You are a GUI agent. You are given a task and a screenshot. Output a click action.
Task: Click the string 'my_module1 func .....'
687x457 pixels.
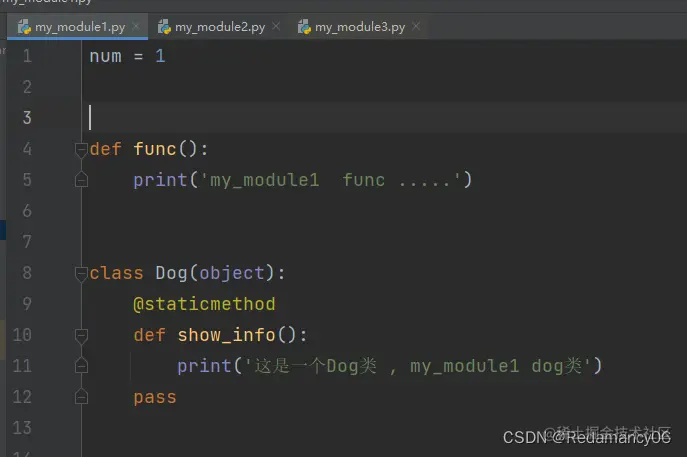click(x=330, y=180)
